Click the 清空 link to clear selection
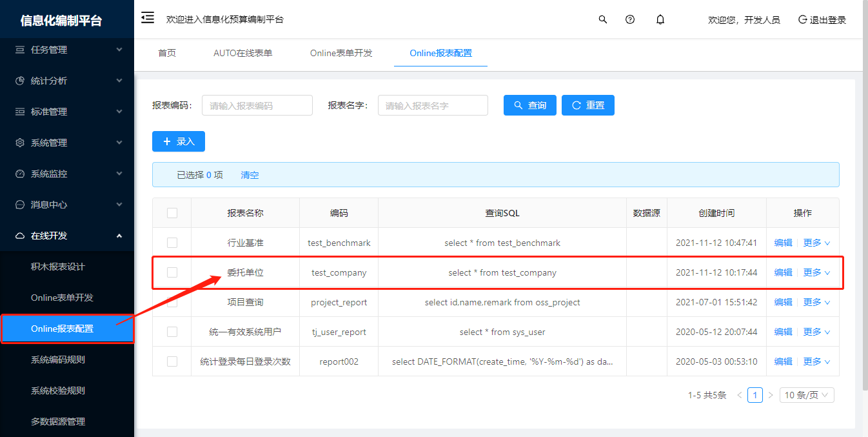The width and height of the screenshot is (868, 437). coord(250,175)
